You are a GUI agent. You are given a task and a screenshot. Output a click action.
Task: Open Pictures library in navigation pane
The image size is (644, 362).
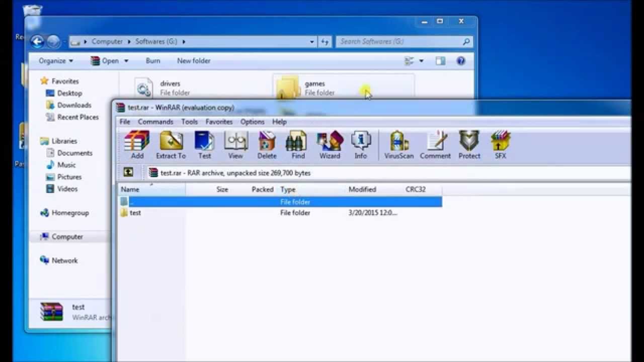63,177
